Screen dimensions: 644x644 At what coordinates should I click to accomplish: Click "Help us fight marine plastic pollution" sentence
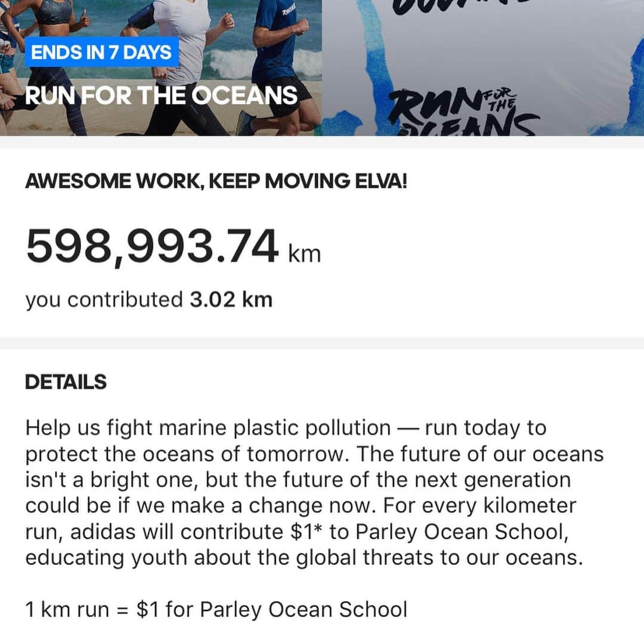(208, 428)
